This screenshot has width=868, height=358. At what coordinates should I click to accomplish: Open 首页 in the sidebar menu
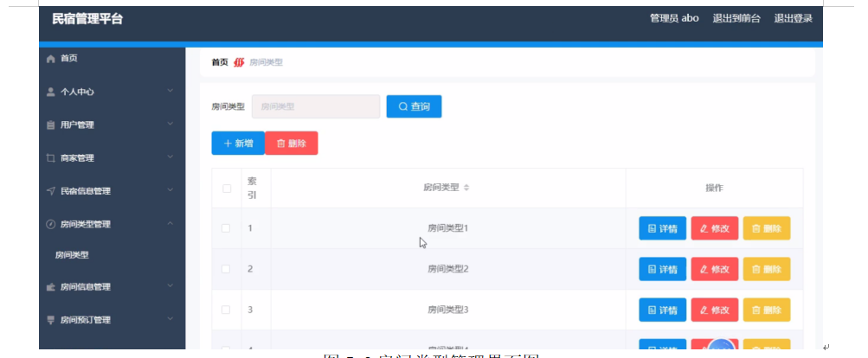tap(68, 59)
